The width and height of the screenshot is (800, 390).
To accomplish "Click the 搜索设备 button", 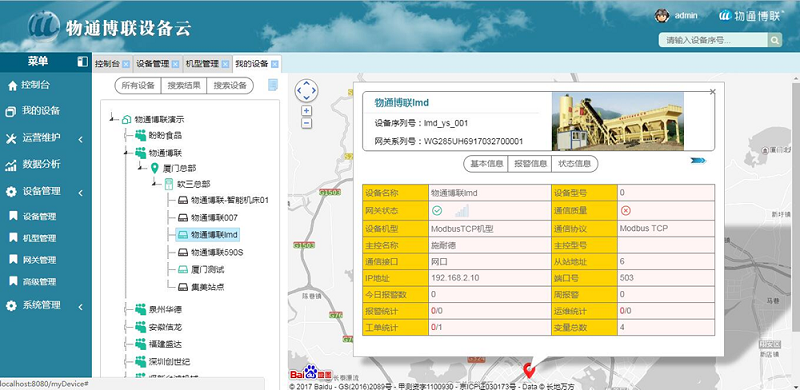I will pos(230,86).
